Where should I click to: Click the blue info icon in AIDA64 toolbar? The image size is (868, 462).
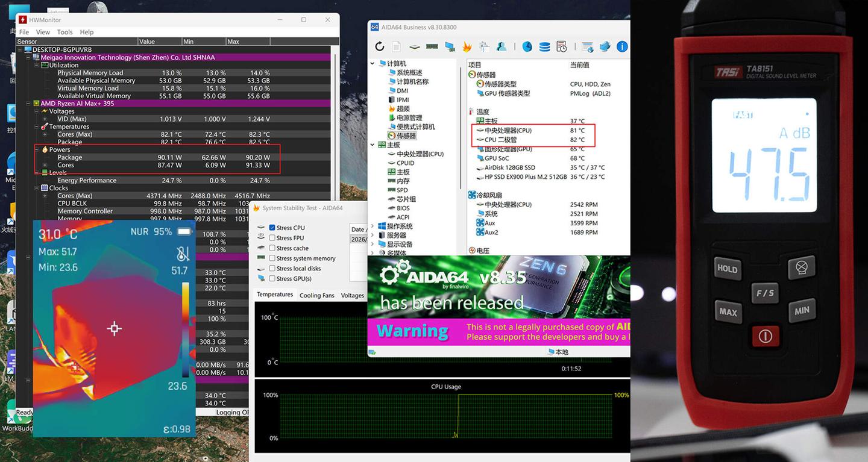[x=622, y=46]
